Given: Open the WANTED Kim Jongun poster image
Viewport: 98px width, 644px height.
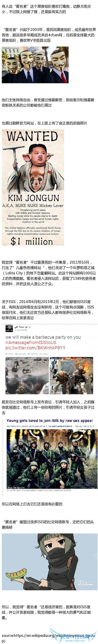Looking at the screenshot, I should click(33, 187).
